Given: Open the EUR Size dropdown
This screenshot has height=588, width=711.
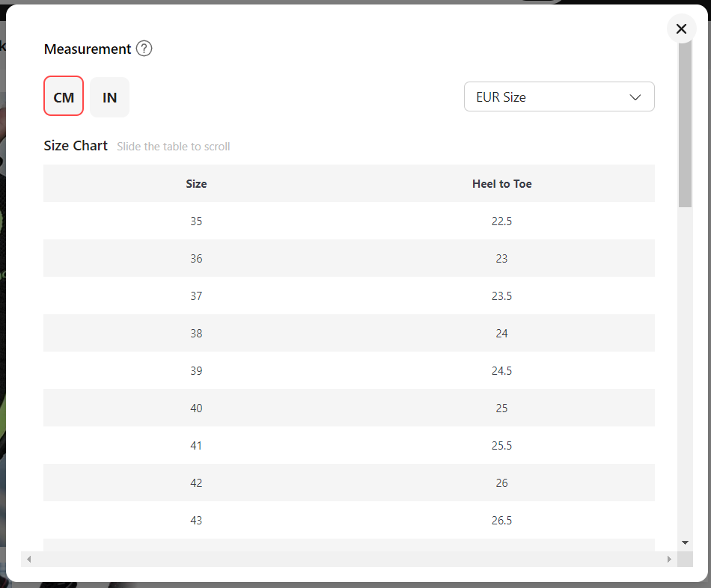Looking at the screenshot, I should (x=559, y=97).
